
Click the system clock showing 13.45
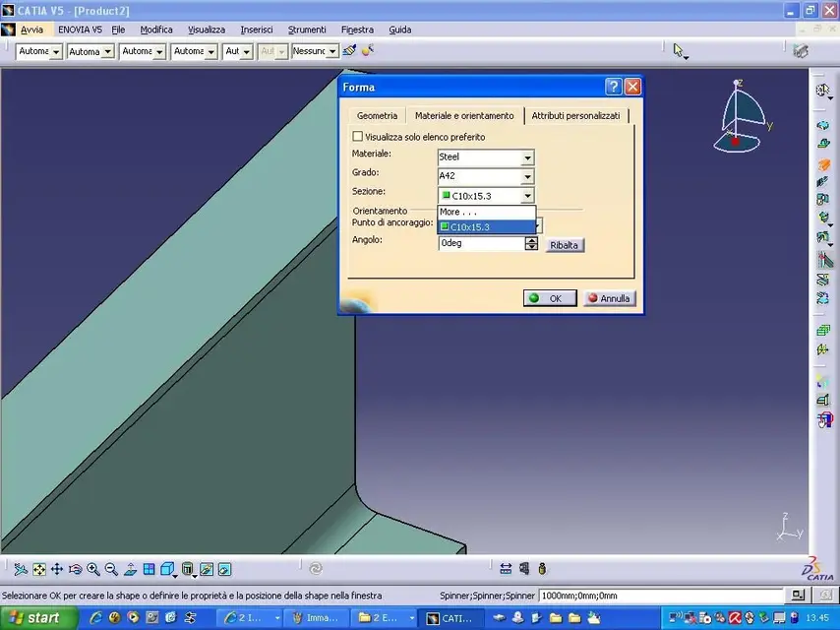pyautogui.click(x=817, y=617)
